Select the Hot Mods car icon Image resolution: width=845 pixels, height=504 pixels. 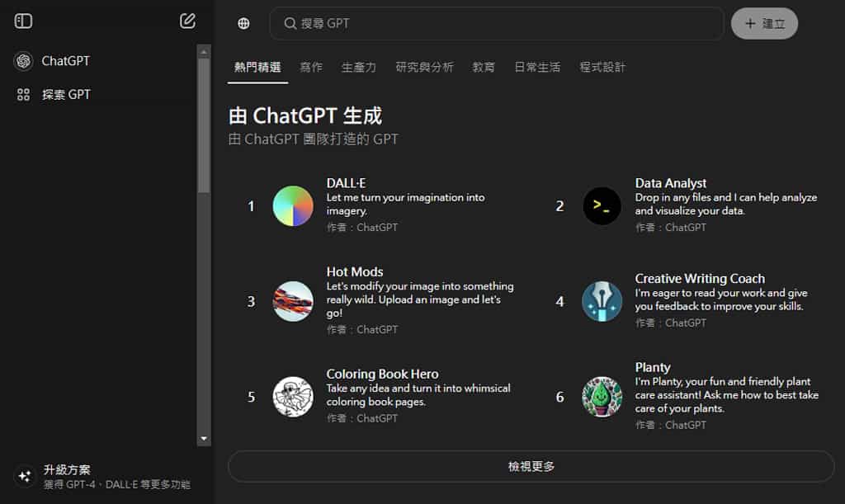pyautogui.click(x=293, y=301)
